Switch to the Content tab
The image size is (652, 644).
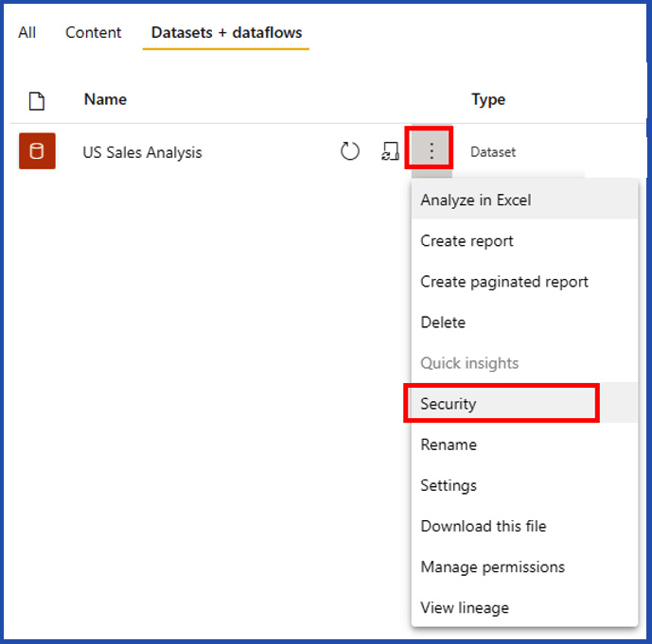coord(93,32)
